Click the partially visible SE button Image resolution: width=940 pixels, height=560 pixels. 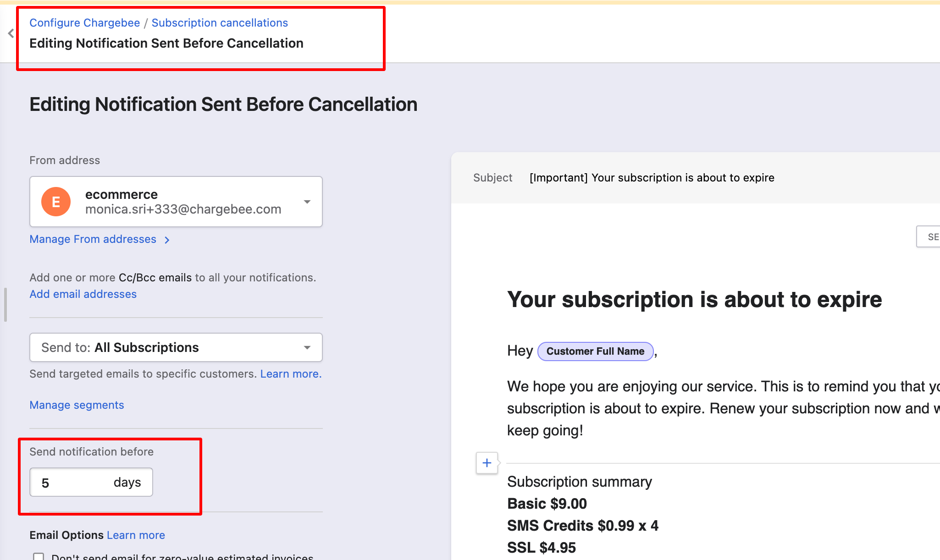point(931,237)
